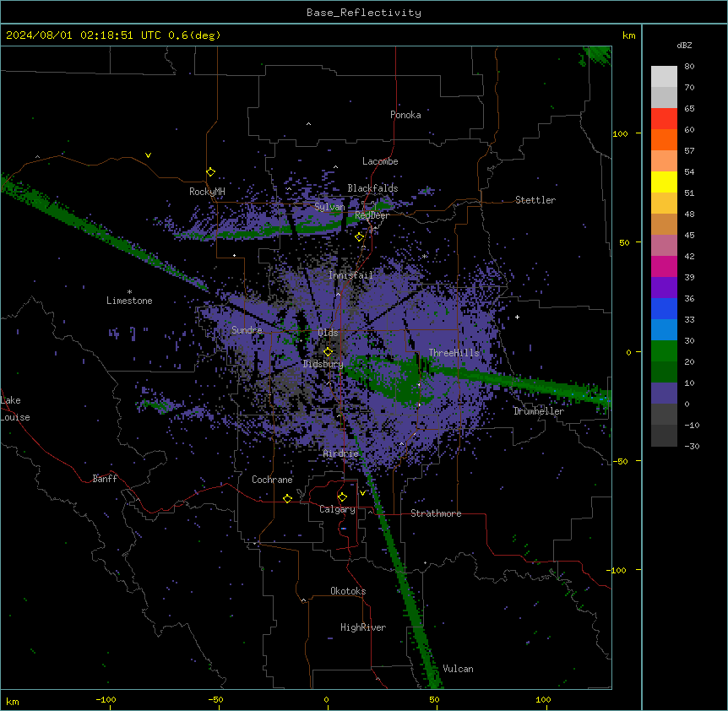
Task: Click the Drumheller city label
Action: [x=539, y=411]
